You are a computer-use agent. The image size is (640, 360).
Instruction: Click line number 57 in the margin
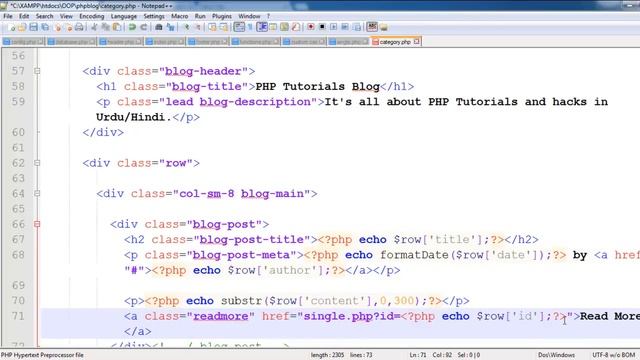[x=18, y=71]
